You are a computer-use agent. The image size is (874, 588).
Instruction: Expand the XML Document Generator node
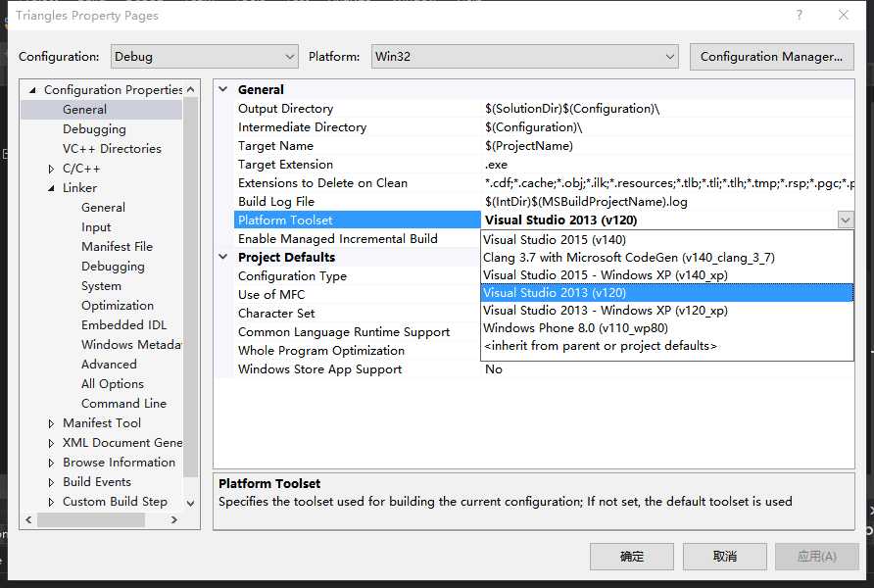(51, 443)
